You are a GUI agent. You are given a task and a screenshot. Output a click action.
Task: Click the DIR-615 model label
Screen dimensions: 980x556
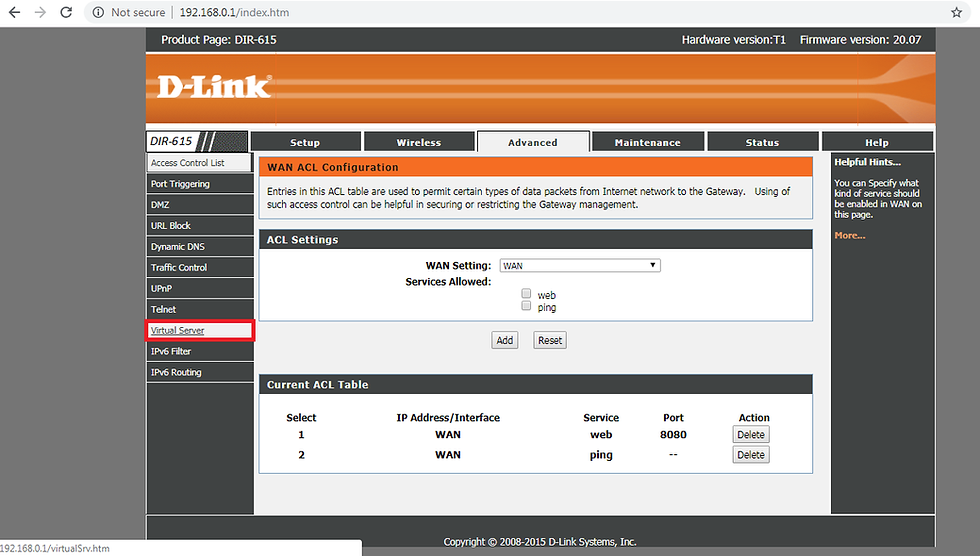tap(171, 141)
